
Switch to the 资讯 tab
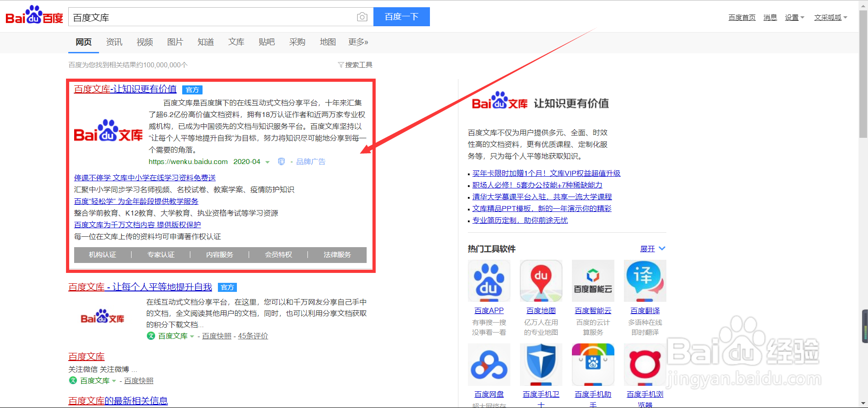pos(114,42)
